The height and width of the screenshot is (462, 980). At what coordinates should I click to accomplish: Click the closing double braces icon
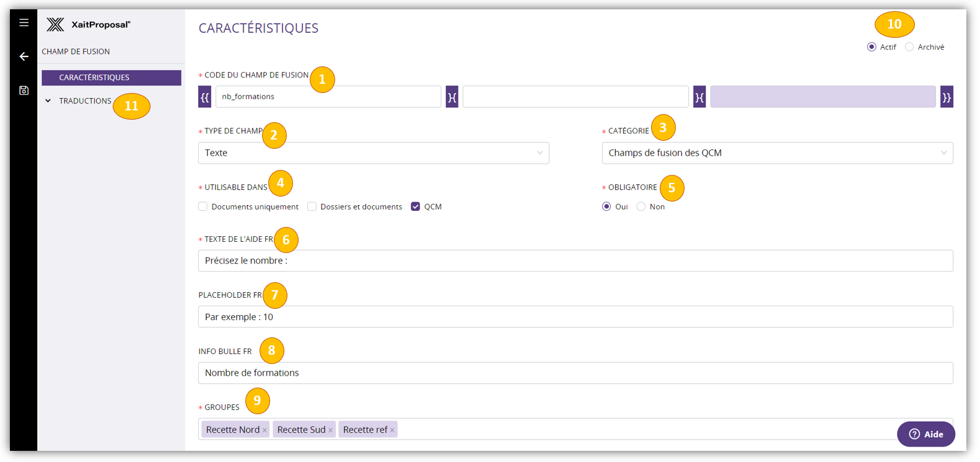[946, 97]
